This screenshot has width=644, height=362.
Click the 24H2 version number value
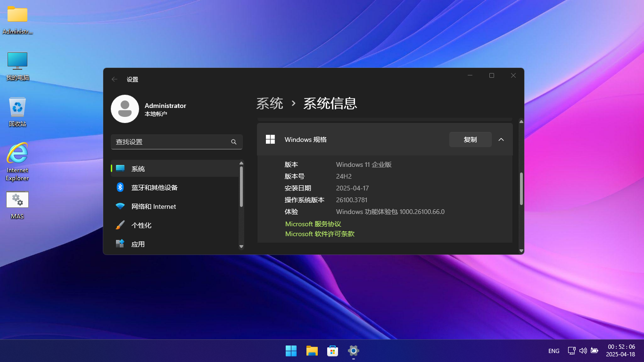tap(344, 176)
